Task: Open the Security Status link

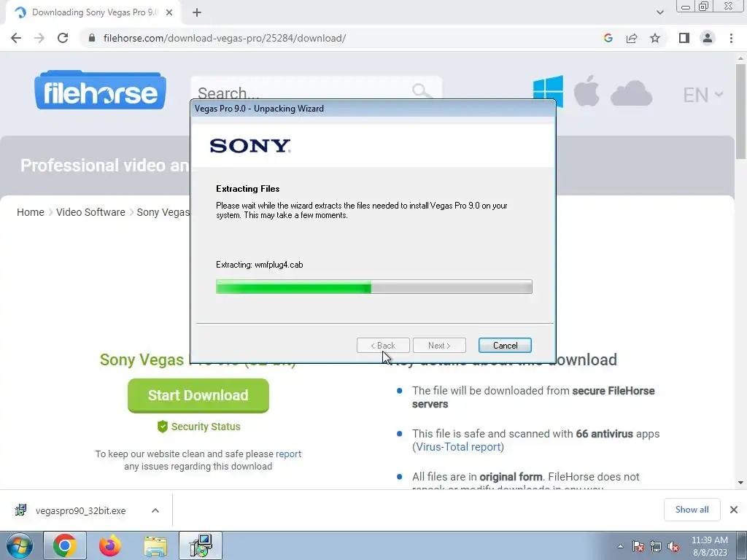Action: click(x=198, y=427)
